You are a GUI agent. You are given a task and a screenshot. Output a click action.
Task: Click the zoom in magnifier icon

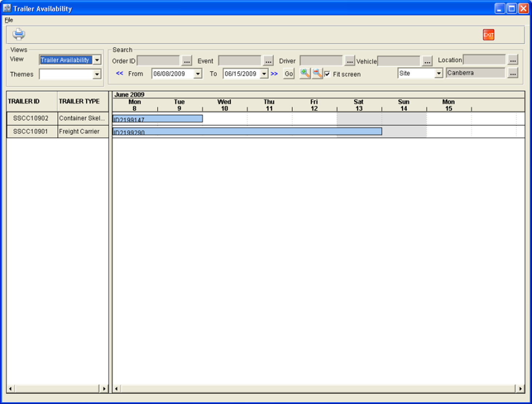305,73
